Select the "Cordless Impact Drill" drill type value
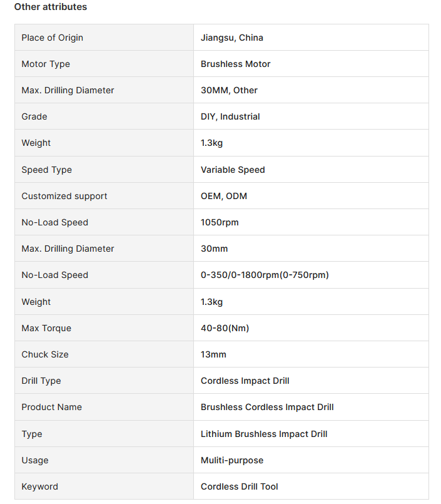Viewport: 441px width, 504px height. [245, 381]
